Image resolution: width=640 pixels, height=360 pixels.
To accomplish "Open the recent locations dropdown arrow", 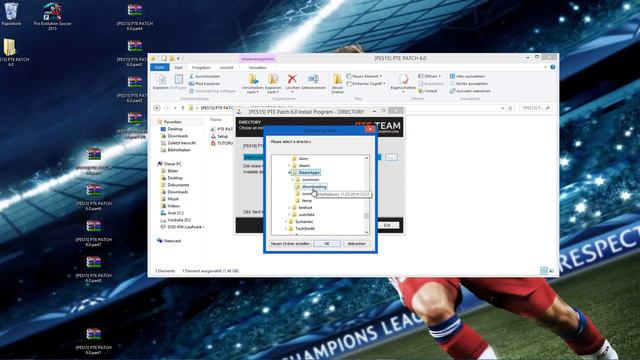I will [175, 108].
